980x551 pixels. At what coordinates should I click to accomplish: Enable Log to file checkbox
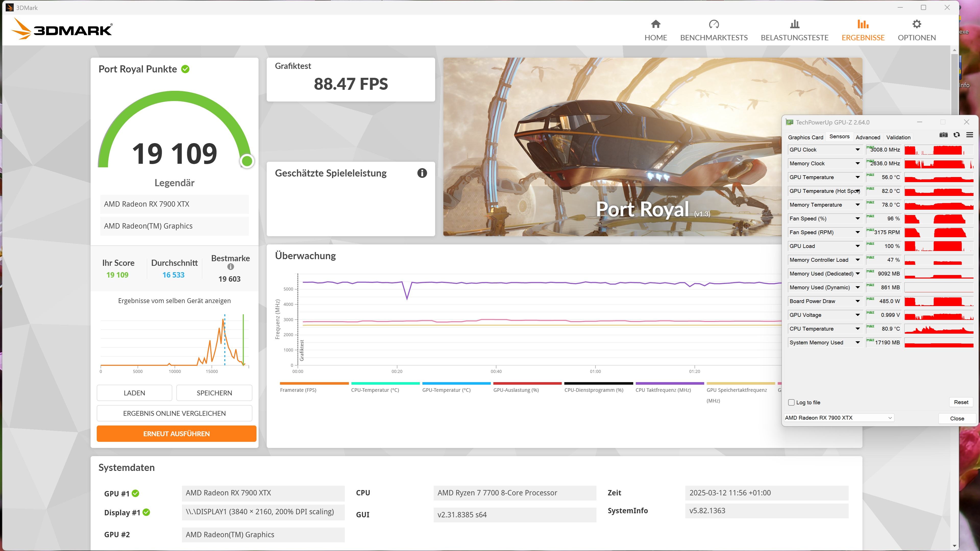(x=792, y=402)
